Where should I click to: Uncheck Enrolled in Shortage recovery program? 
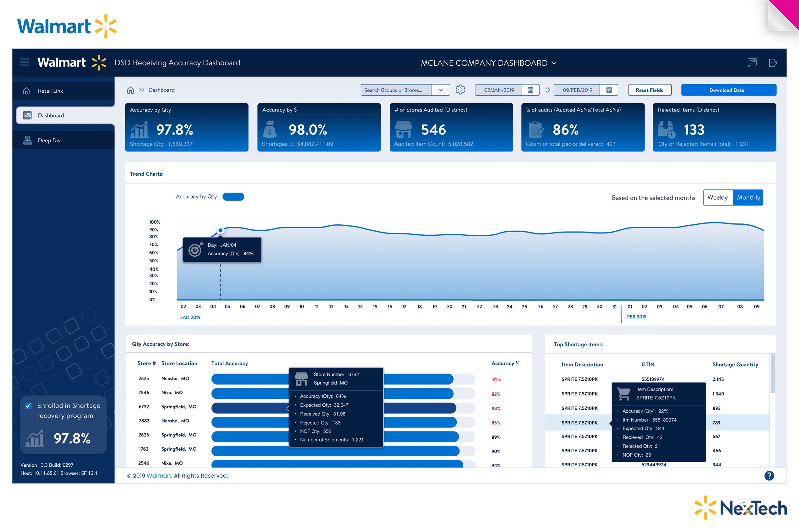(x=29, y=406)
